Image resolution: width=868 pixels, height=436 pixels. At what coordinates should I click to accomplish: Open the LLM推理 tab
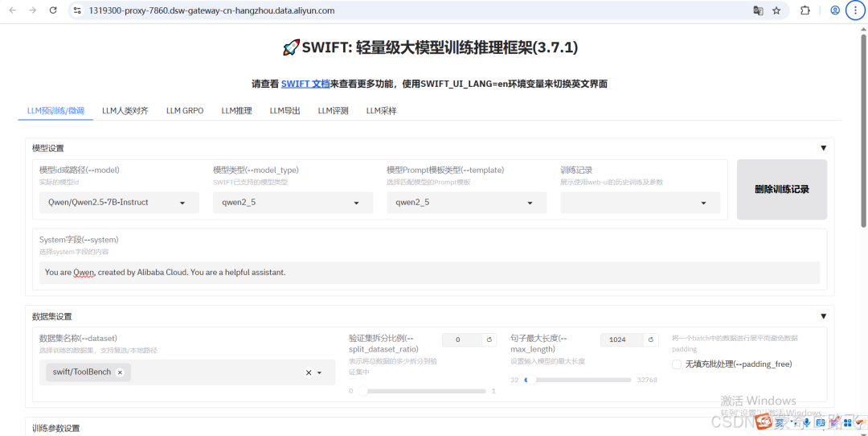pos(236,111)
